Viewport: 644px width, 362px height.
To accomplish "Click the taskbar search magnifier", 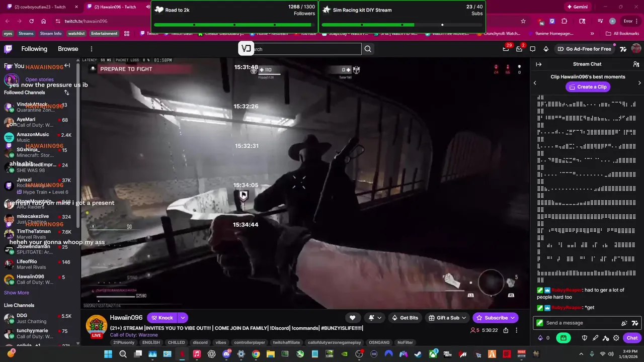I will pos(123,354).
